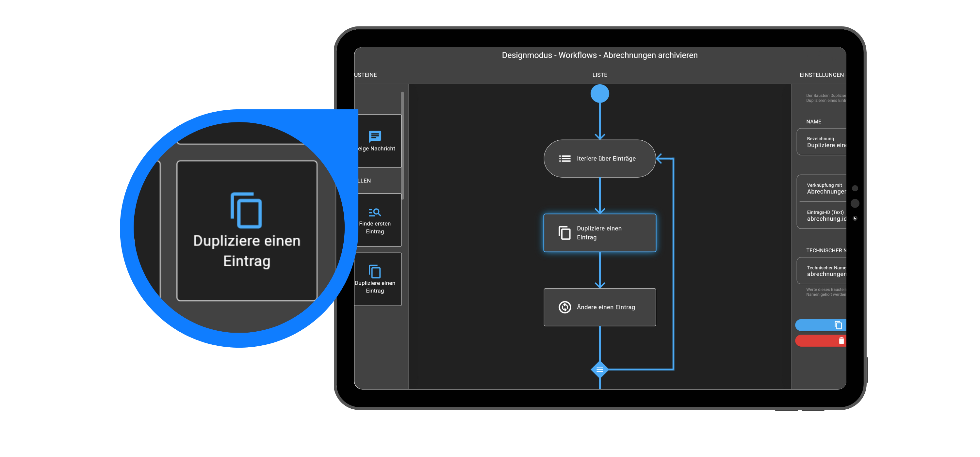This screenshot has height=457, width=980.
Task: Edit the Bezeichnung input field
Action: click(x=821, y=142)
